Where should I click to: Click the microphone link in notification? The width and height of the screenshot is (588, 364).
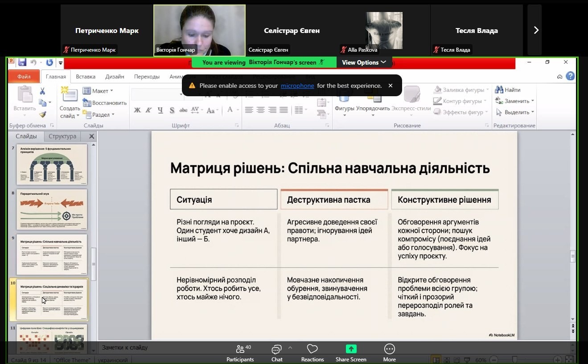pos(297,86)
